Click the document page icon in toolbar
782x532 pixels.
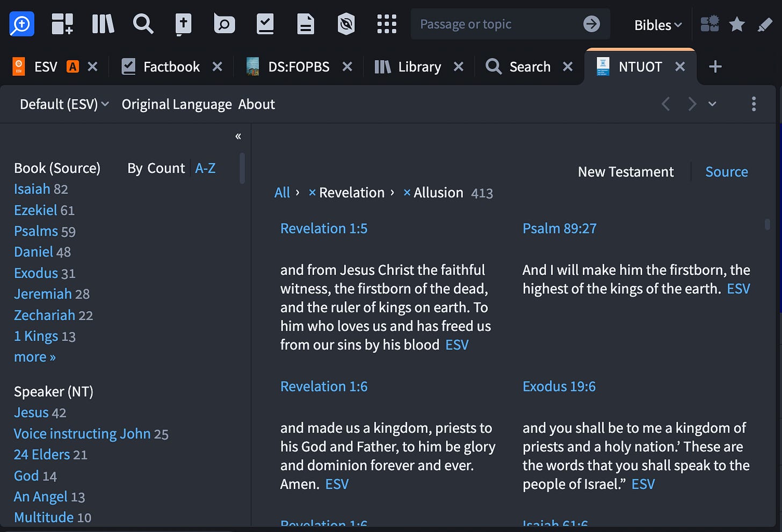click(306, 24)
